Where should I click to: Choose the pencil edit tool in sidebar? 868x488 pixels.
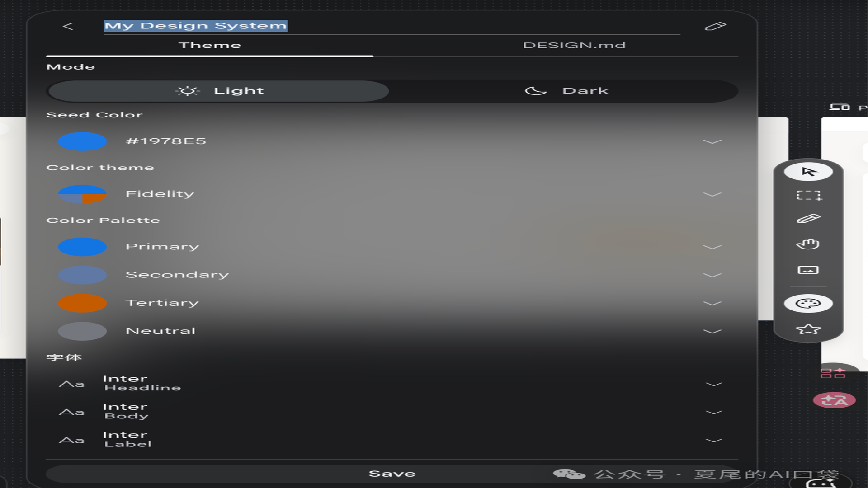coord(808,219)
